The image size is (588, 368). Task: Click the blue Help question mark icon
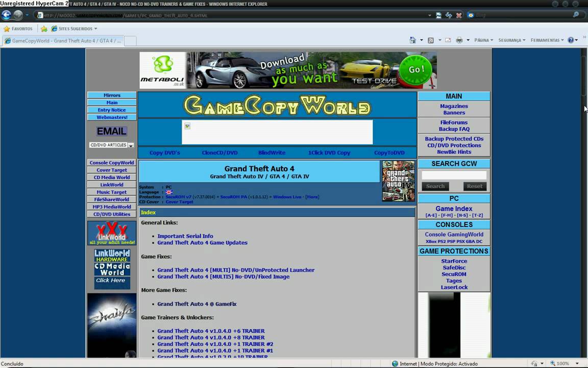click(571, 40)
